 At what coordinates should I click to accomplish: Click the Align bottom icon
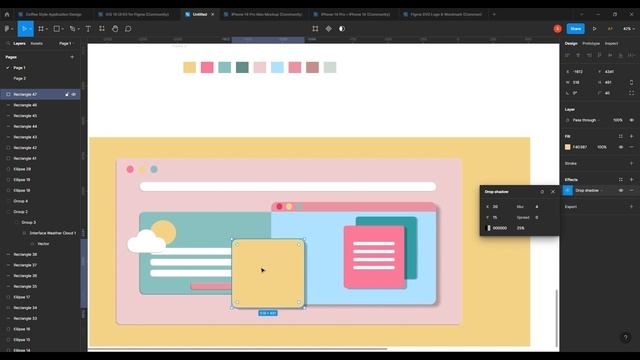click(x=620, y=55)
